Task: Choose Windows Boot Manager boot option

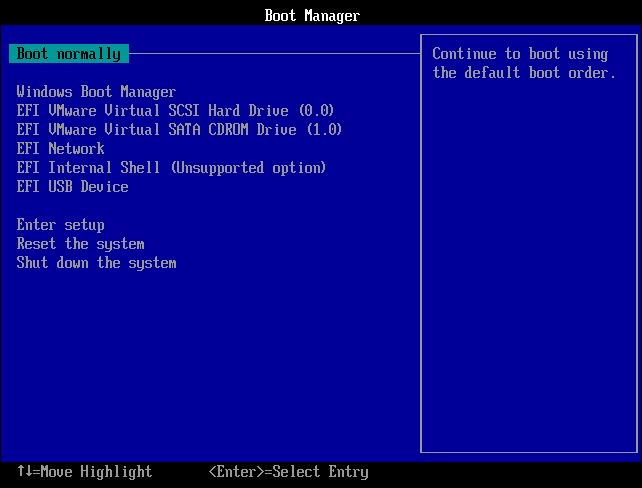Action: point(96,91)
